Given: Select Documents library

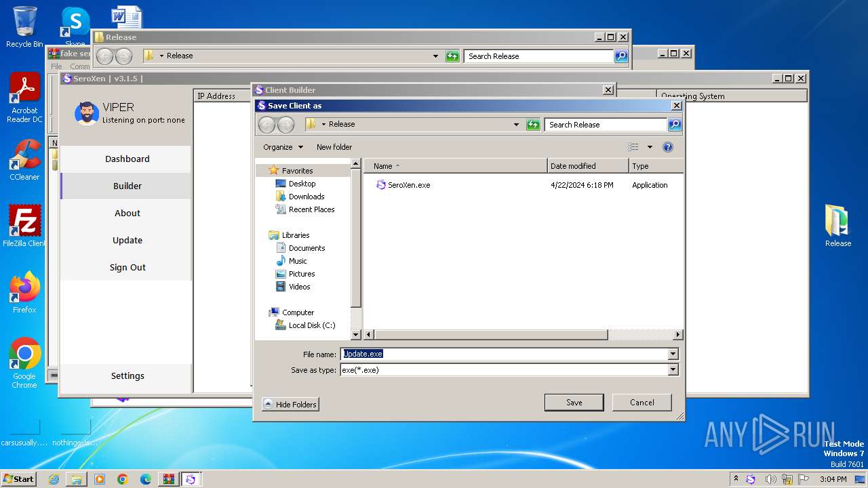Looking at the screenshot, I should click(307, 248).
